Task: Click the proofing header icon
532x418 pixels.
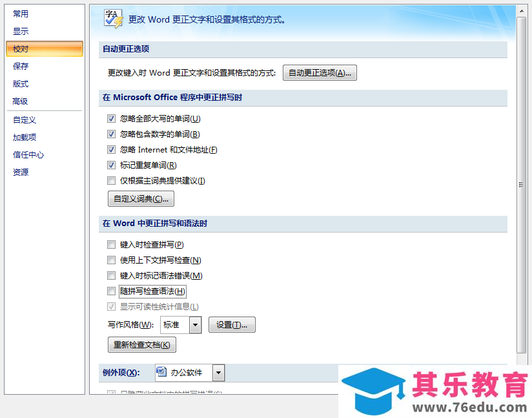Action: [x=113, y=19]
